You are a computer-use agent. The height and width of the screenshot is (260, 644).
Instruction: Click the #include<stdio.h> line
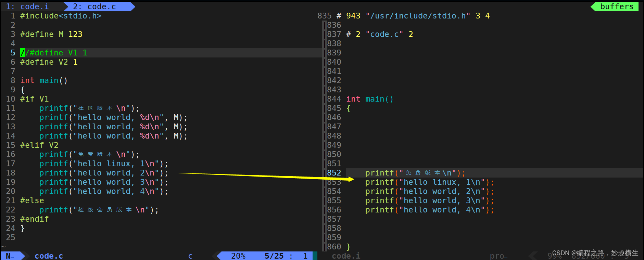pos(61,16)
